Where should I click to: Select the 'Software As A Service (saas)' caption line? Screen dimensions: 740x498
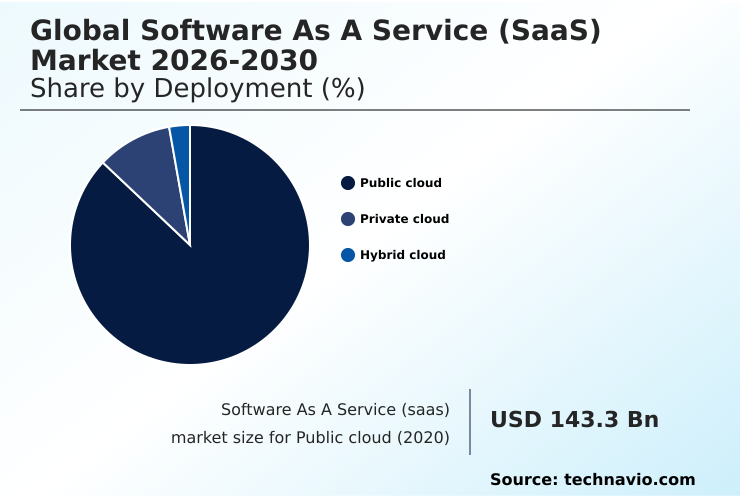point(334,410)
